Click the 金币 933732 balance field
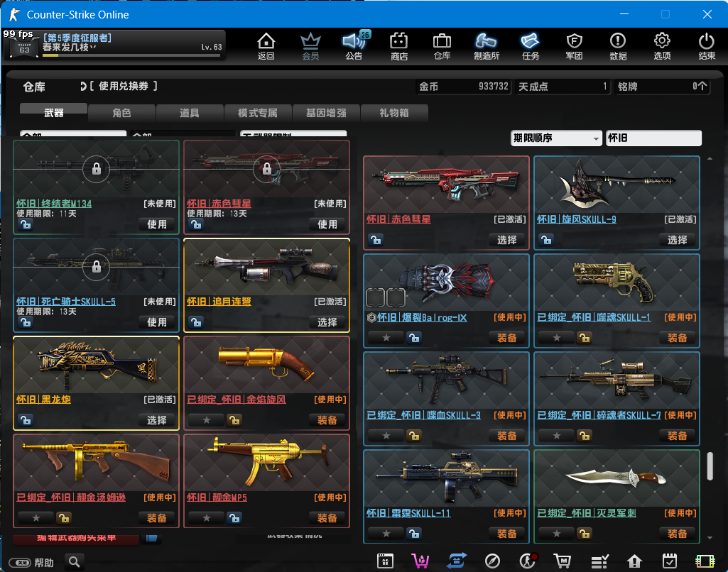The width and height of the screenshot is (728, 572). point(463,87)
